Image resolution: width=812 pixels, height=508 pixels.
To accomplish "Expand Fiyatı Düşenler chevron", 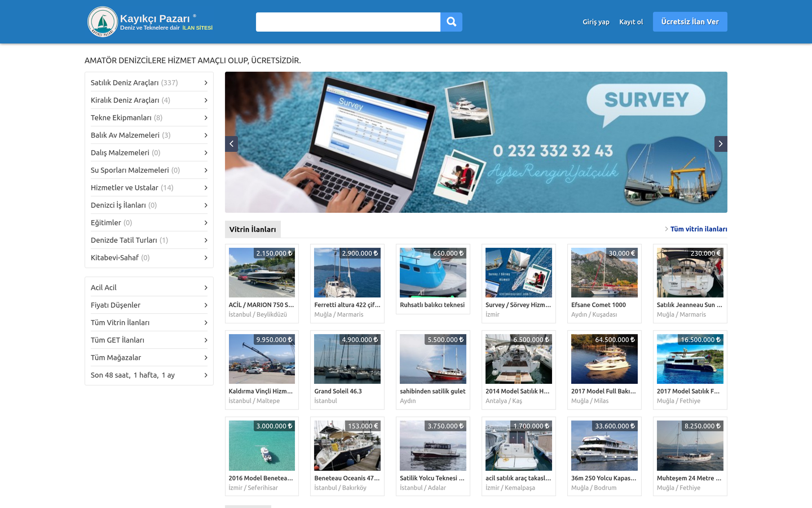I will point(206,305).
